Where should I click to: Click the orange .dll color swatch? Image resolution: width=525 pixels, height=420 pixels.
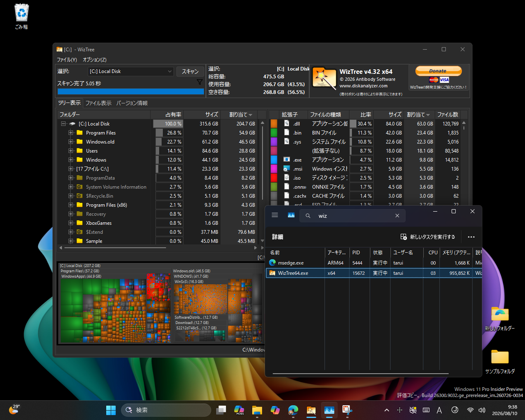coord(274,123)
